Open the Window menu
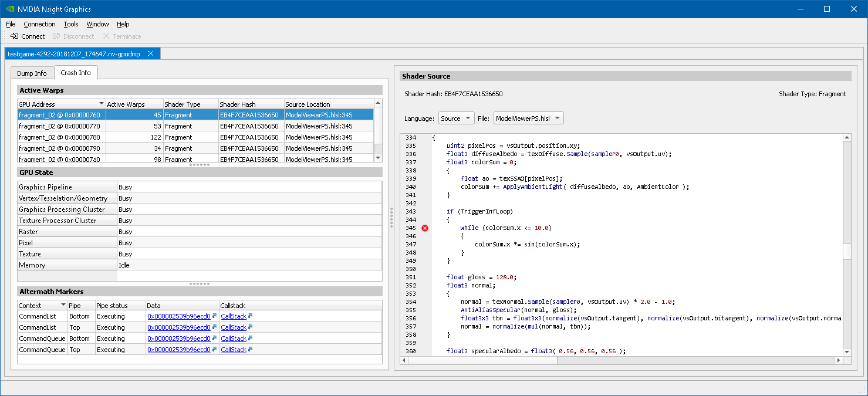The width and height of the screenshot is (868, 396). pos(97,24)
